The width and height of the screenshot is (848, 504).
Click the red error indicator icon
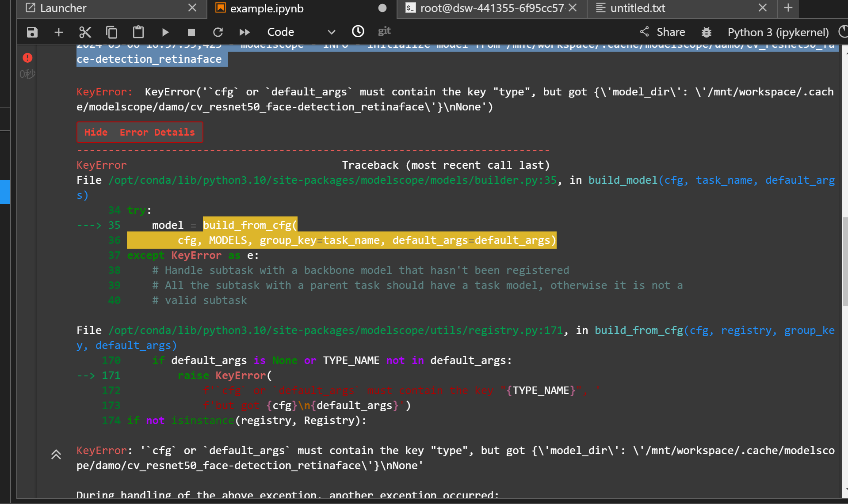(27, 57)
